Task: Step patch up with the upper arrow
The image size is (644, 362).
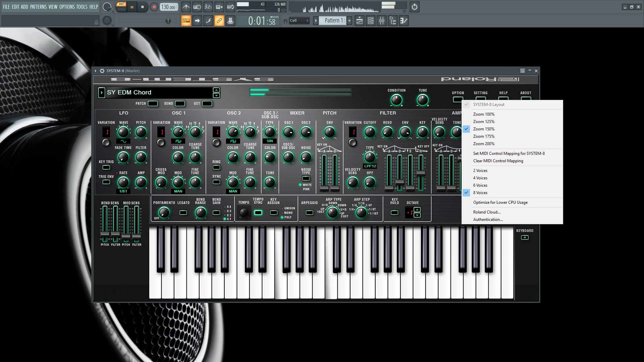Action: [216, 90]
